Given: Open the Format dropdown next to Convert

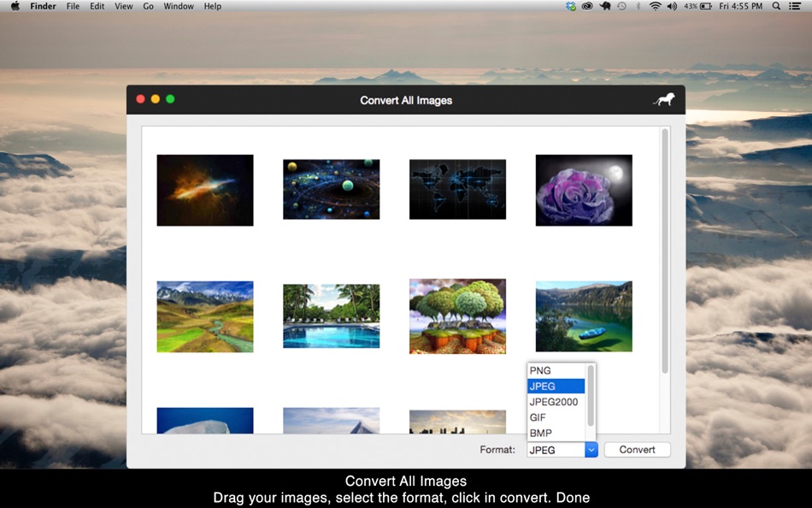Looking at the screenshot, I should pos(590,449).
